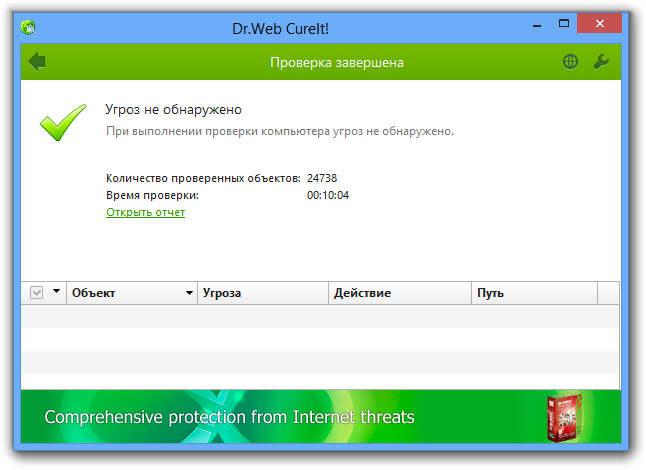This screenshot has height=470, width=646.
Task: Sort by the Угроза column header
Action: tap(263, 293)
